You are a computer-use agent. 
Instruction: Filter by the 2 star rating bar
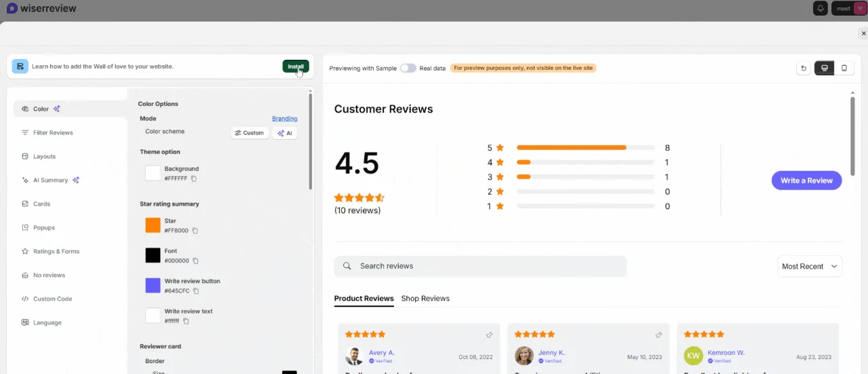point(585,191)
